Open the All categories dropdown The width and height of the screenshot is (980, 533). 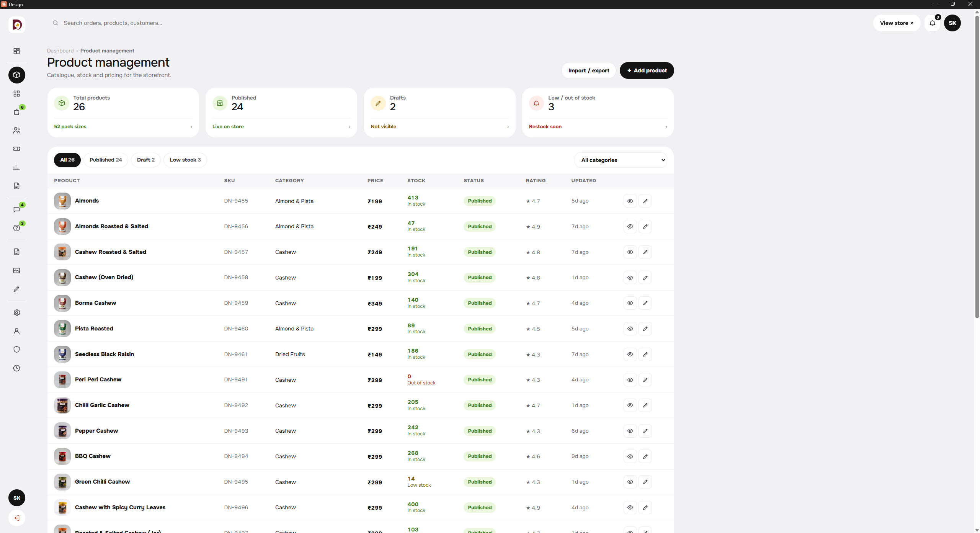click(x=621, y=160)
